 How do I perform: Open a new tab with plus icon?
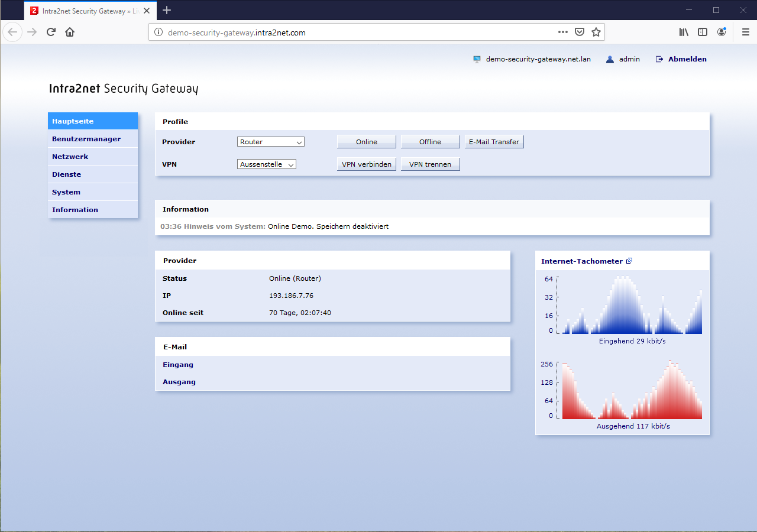pos(167,10)
